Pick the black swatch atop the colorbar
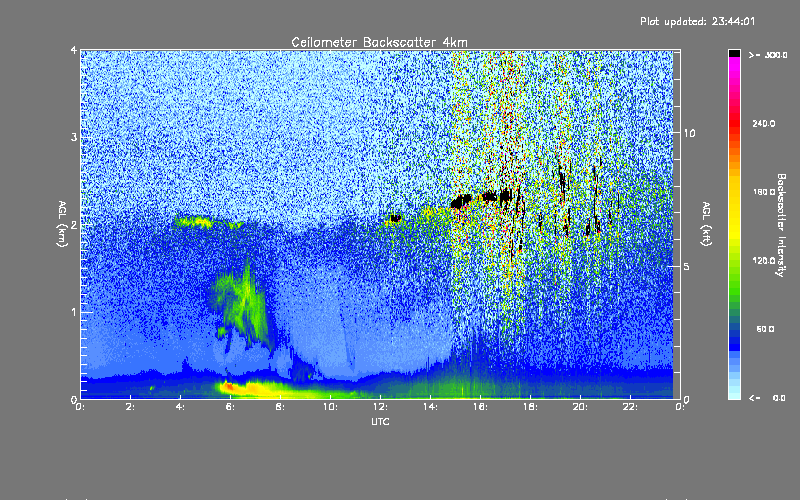 click(x=734, y=53)
